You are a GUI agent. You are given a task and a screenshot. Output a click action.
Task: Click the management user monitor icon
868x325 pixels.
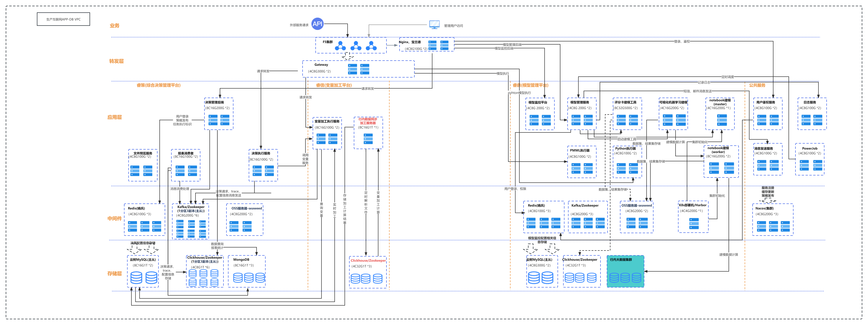434,25
